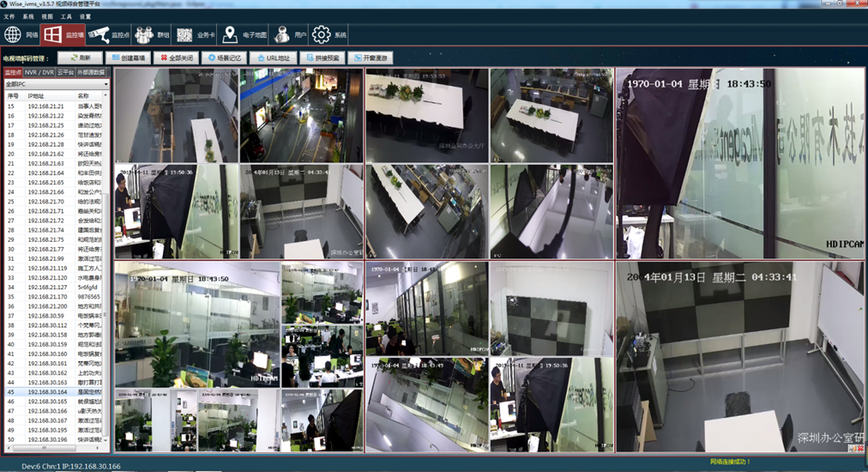The width and height of the screenshot is (868, 472).
Task: Open the 业务卡 QR code icon
Action: tap(185, 34)
